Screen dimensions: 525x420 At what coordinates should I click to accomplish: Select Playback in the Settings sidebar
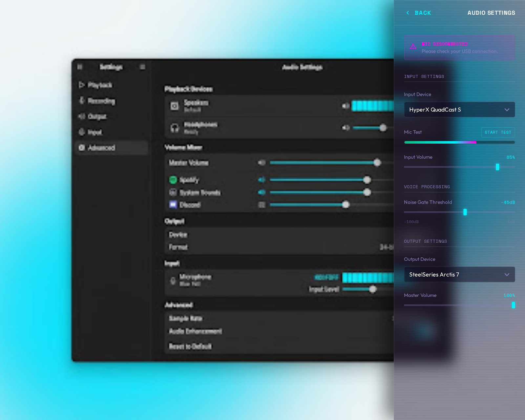(112, 85)
